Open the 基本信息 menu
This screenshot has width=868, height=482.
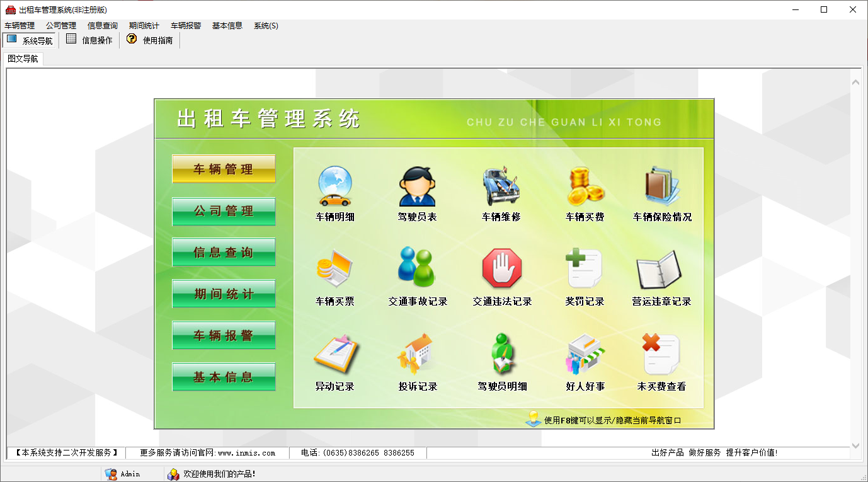click(x=227, y=26)
